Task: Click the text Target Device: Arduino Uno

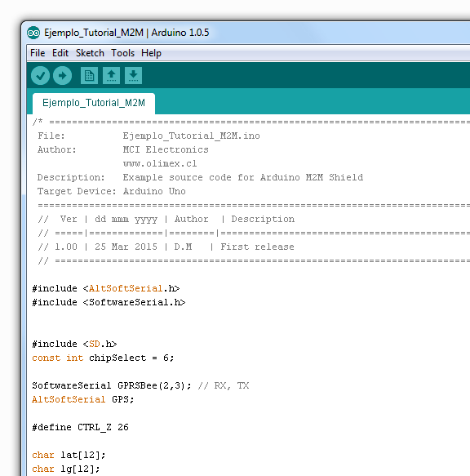Action: (x=111, y=192)
